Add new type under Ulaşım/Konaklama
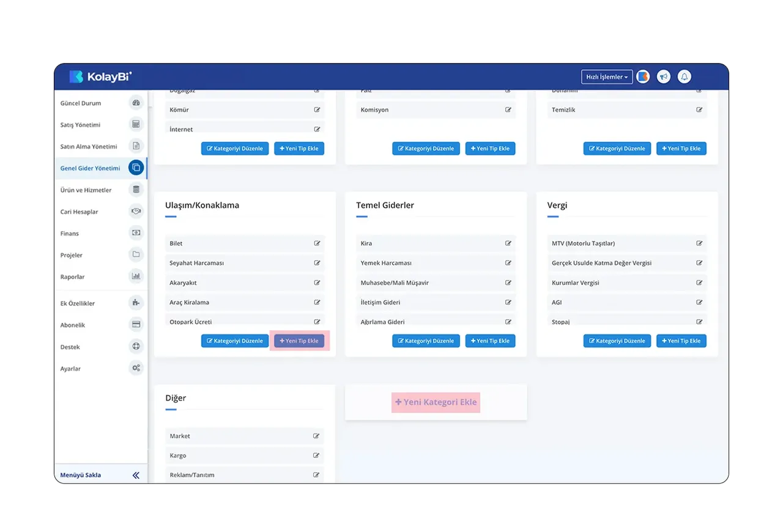 click(x=299, y=341)
